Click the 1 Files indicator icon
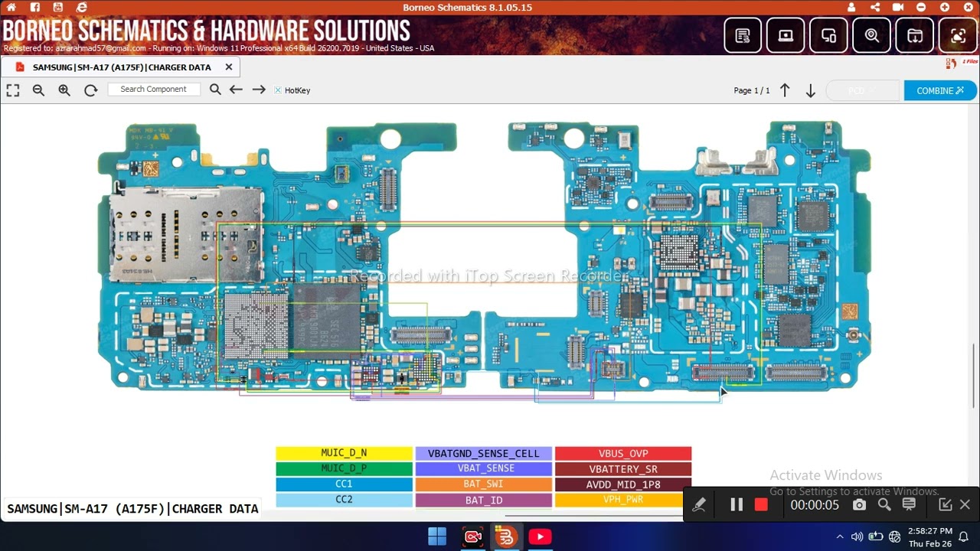This screenshot has width=980, height=551. (962, 63)
